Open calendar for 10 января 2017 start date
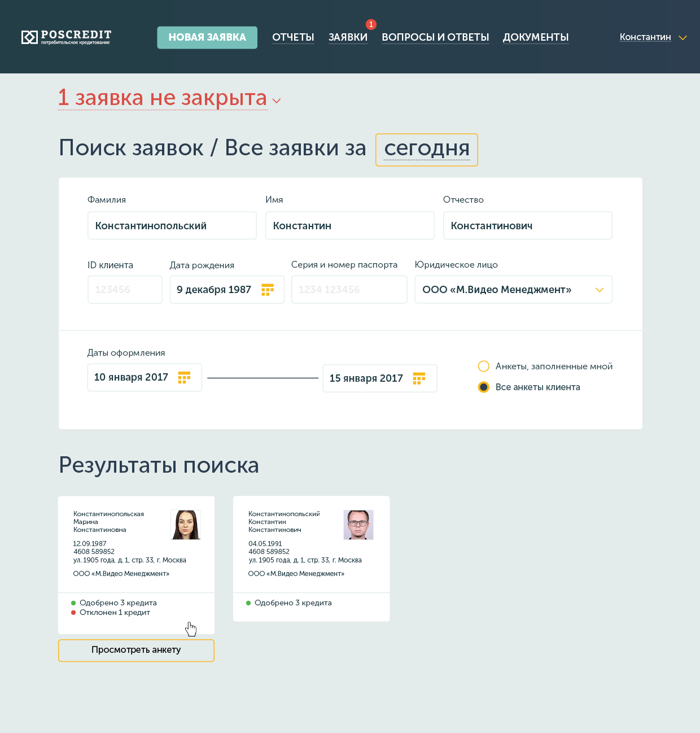This screenshot has width=700, height=733. coord(184,377)
